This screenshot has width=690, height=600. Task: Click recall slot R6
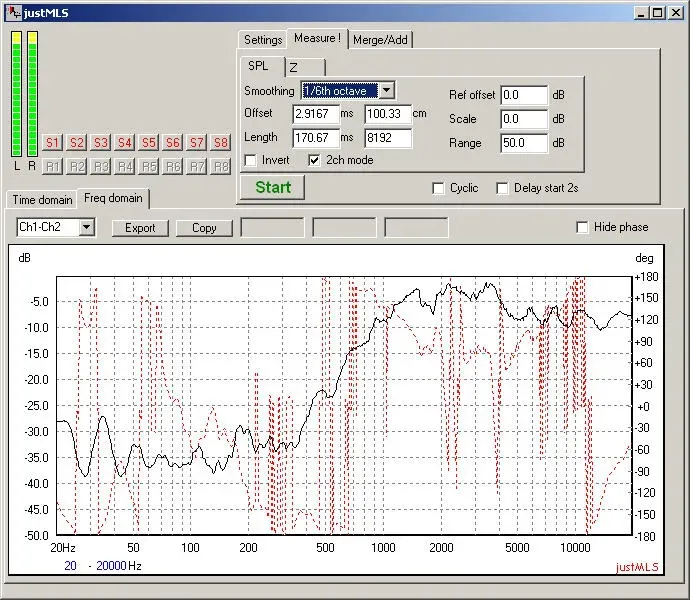point(172,167)
